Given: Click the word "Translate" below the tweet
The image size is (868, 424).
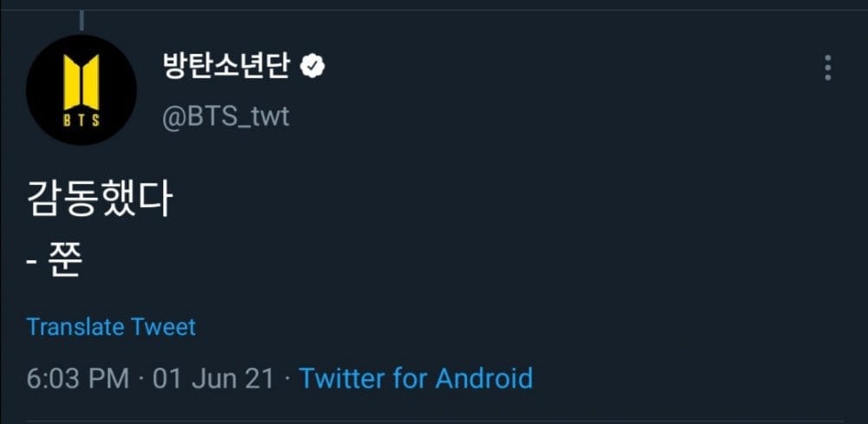Looking at the screenshot, I should click(x=76, y=327).
